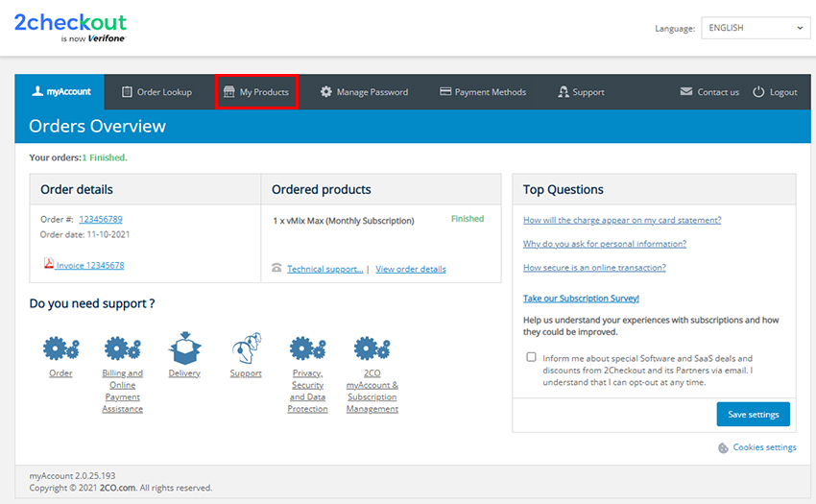This screenshot has height=504, width=816.
Task: Log out using the Logout link
Action: click(775, 92)
